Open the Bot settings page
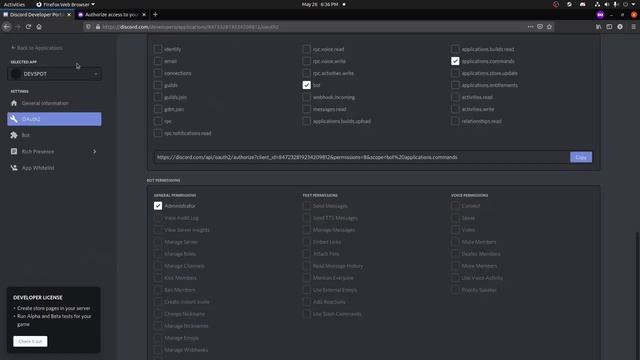This screenshot has width=640, height=360. pyautogui.click(x=54, y=135)
